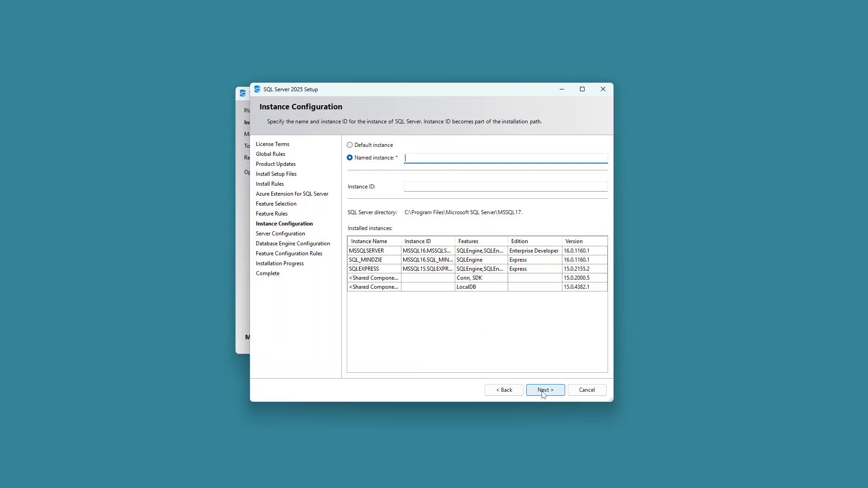This screenshot has width=868, height=488.
Task: Click the 15.0.2000.5 version cell
Action: point(585,278)
